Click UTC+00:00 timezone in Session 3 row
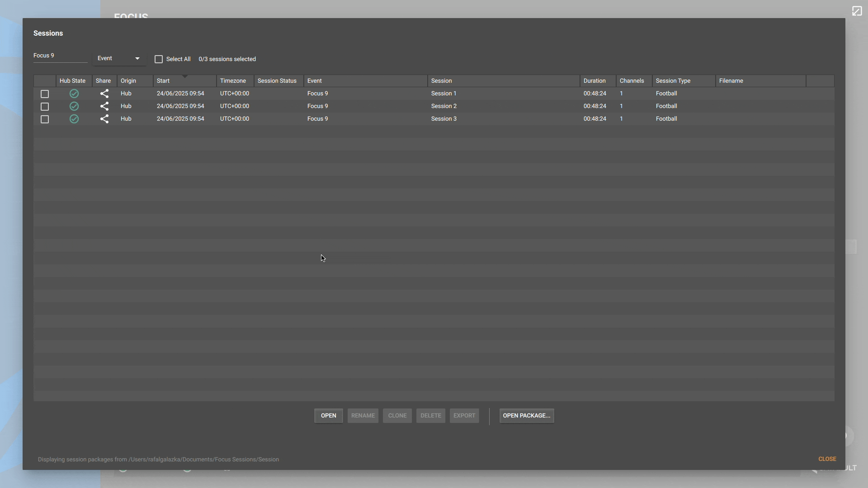Screen dimensions: 868x488 click(x=235, y=119)
